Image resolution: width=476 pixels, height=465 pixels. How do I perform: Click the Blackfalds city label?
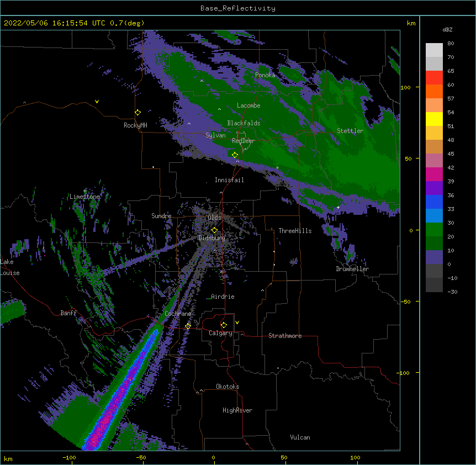[244, 123]
